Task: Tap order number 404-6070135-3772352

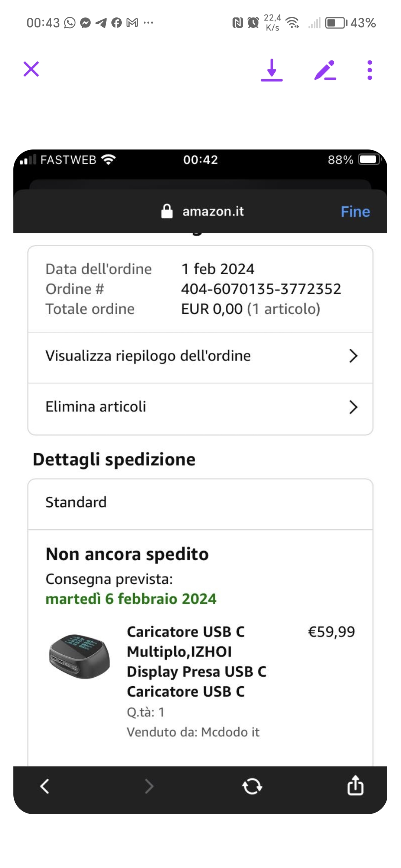Action: [261, 289]
